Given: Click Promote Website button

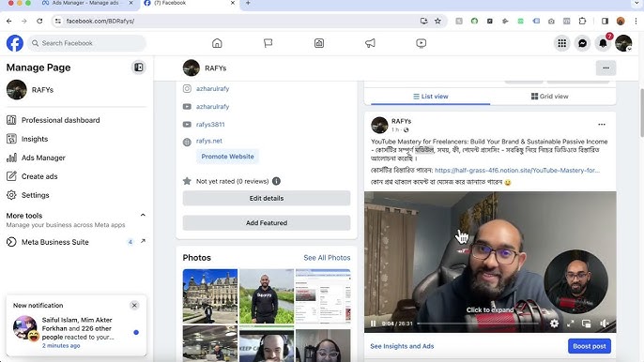Looking at the screenshot, I should tap(227, 157).
